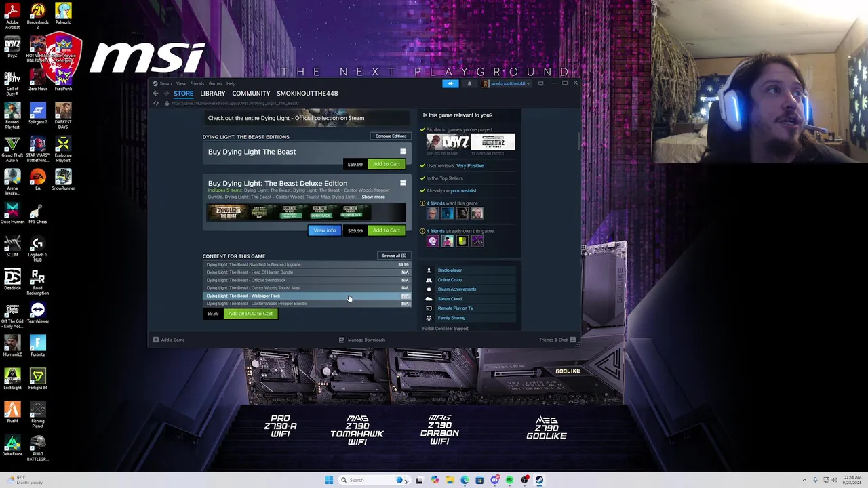
Task: Open the Official Soundtrack DLC row
Action: click(x=307, y=280)
